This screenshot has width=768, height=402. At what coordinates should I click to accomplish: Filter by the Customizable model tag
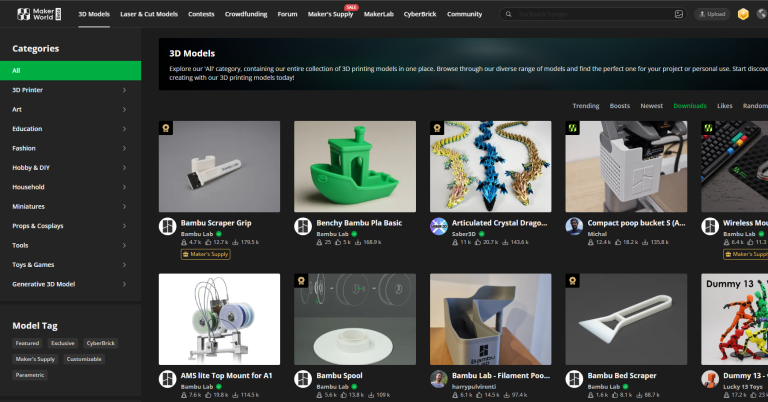click(x=84, y=359)
